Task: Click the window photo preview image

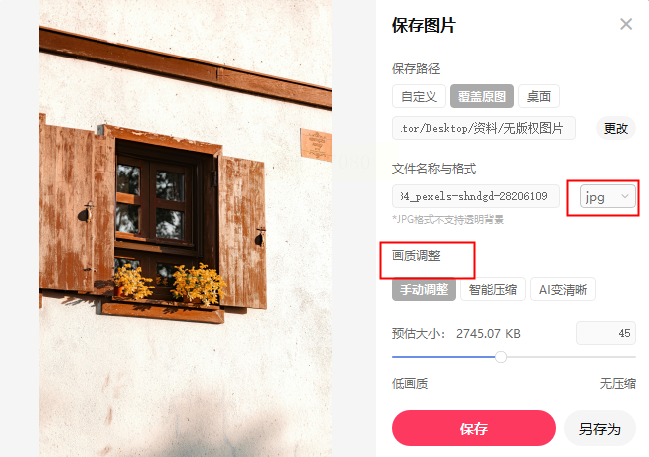Action: pyautogui.click(x=185, y=228)
